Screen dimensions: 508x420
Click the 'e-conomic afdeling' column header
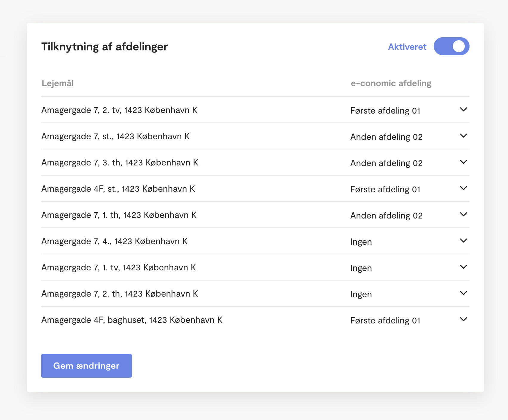[x=391, y=83]
